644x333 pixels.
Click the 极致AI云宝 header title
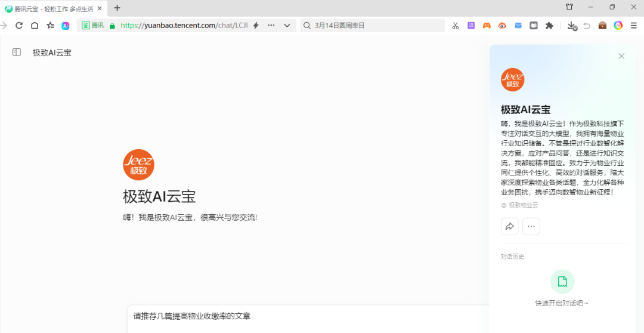coord(52,53)
